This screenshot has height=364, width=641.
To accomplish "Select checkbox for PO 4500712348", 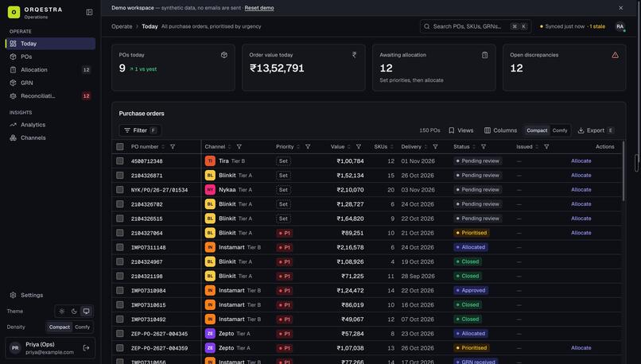I will coord(120,161).
